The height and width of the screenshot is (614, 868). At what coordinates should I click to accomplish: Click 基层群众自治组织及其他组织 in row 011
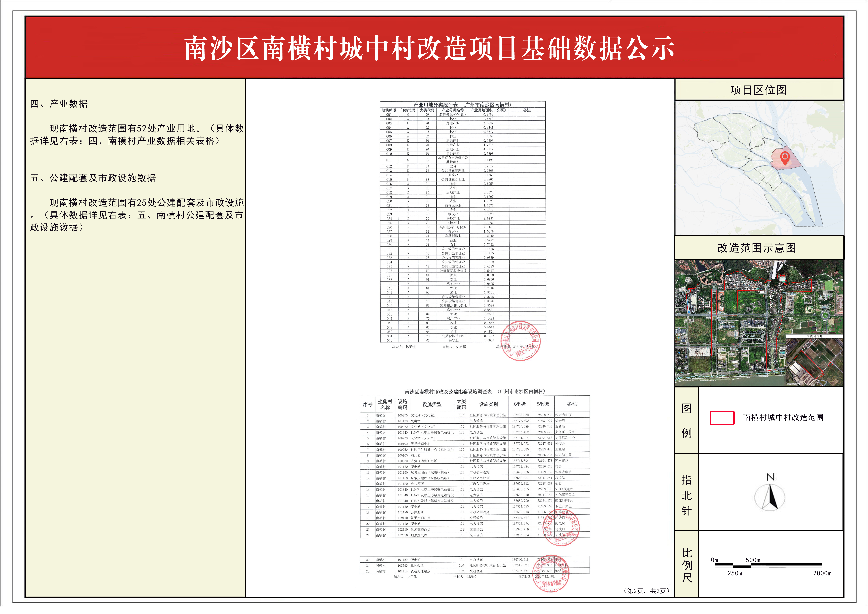tap(453, 160)
